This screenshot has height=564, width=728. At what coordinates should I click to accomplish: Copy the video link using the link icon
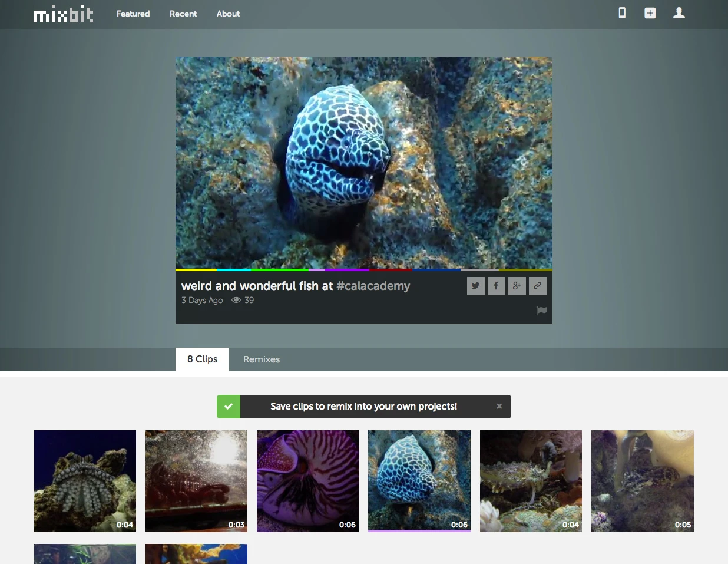coord(537,285)
